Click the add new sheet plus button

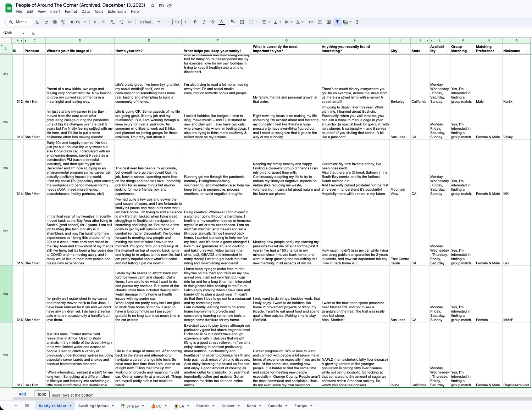(x=16, y=406)
